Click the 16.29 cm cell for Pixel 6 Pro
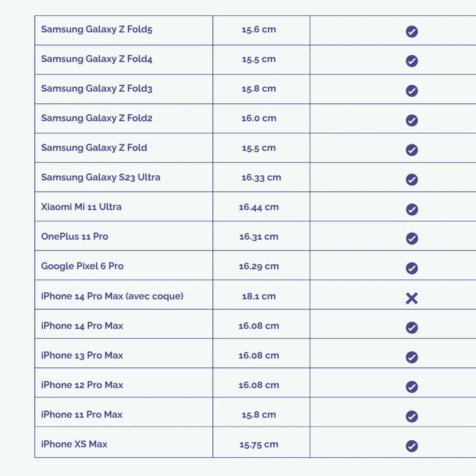Viewport: 476px width, 476px height. click(x=261, y=265)
